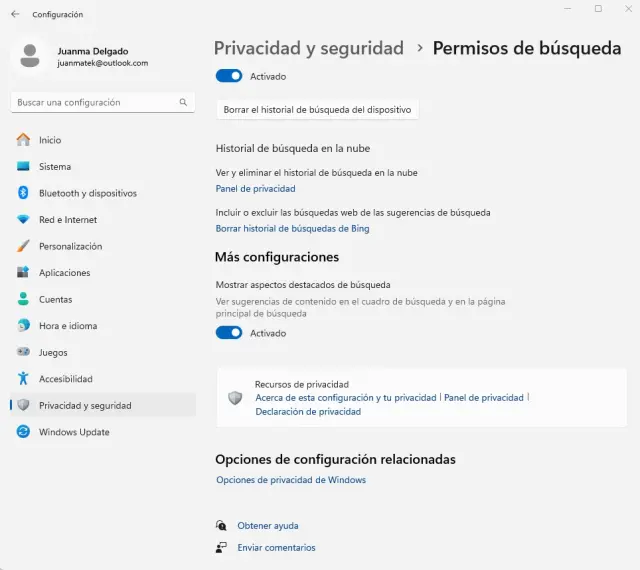Click the user profile avatar
This screenshot has width=640, height=570.
[x=30, y=56]
